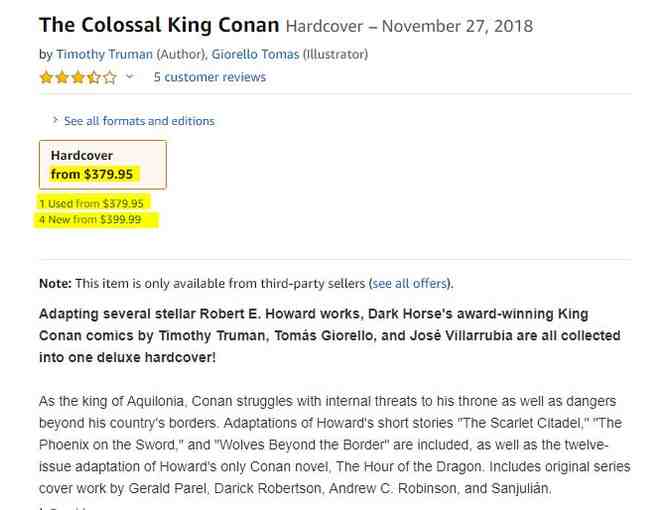
Task: Open the star rating breakdown arrow
Action: (129, 77)
